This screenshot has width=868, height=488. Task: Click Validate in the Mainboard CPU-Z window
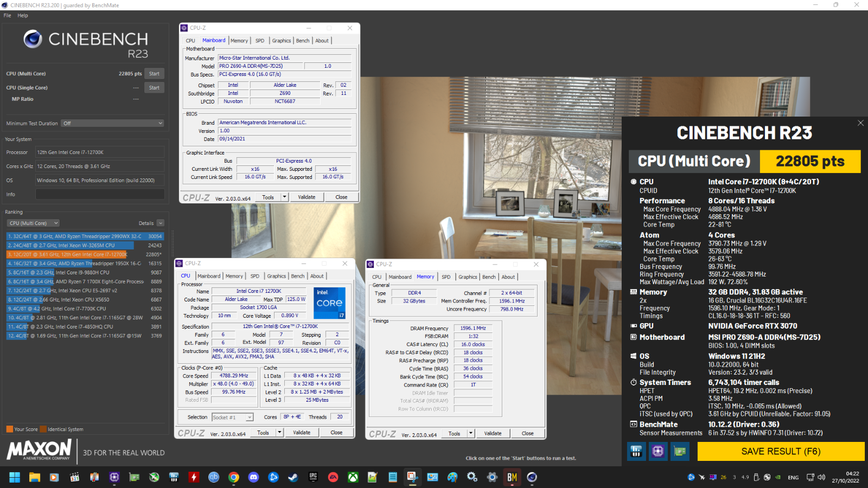307,197
